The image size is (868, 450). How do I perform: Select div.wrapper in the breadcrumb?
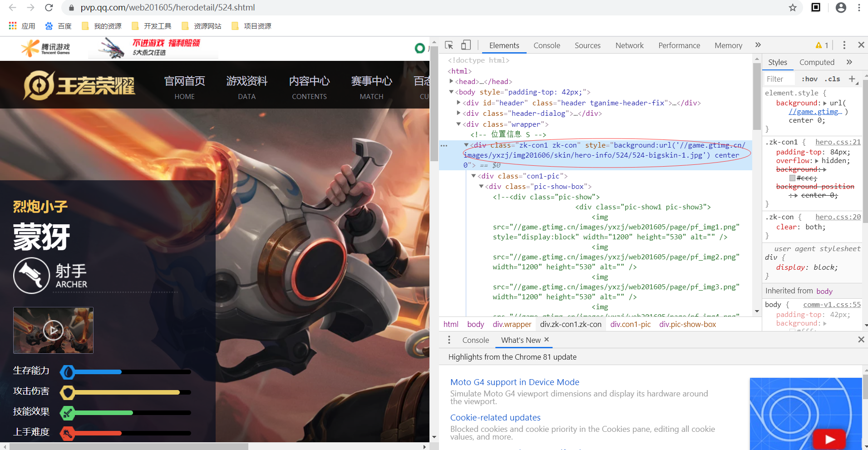point(512,324)
